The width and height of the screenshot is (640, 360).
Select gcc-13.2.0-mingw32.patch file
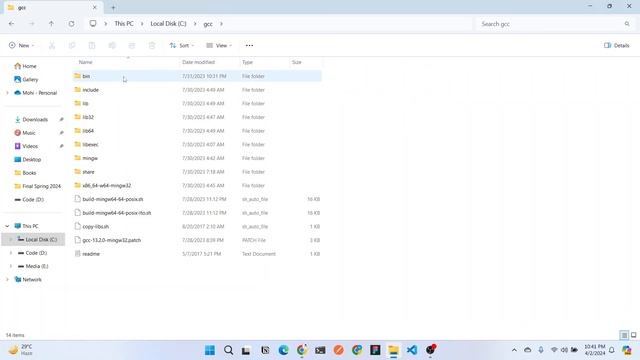(x=197, y=240)
